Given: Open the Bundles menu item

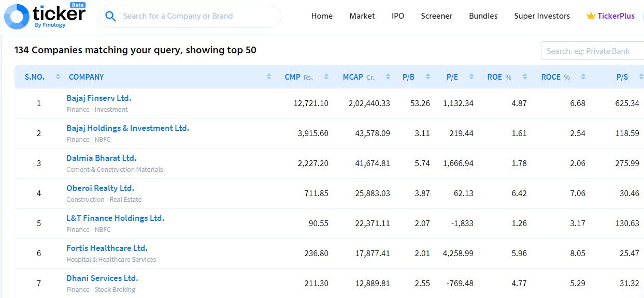Looking at the screenshot, I should click(x=483, y=16).
